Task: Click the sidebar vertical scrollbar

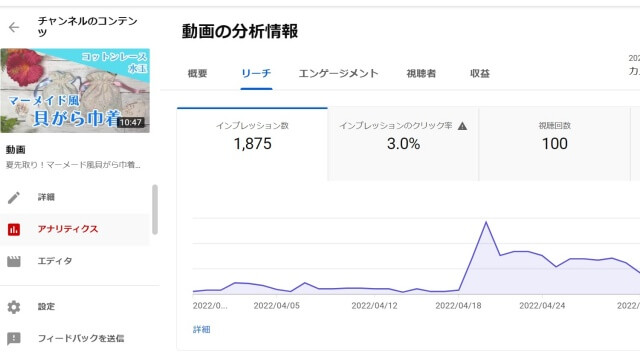Action: click(155, 210)
